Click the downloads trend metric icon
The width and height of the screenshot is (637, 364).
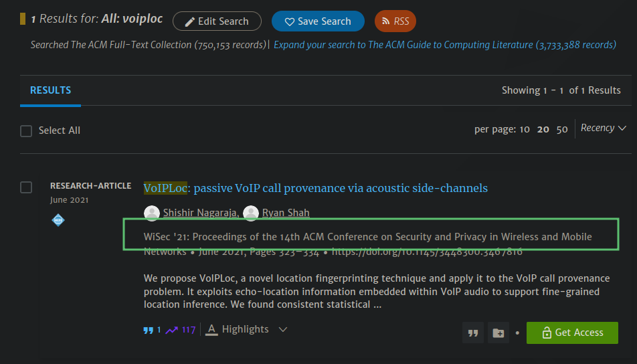click(x=172, y=330)
